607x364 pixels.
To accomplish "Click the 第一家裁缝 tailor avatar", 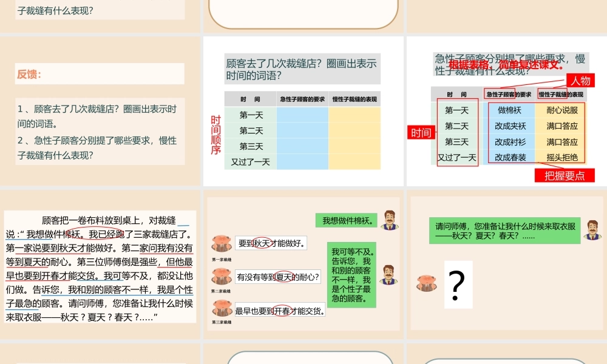I will pyautogui.click(x=222, y=244).
